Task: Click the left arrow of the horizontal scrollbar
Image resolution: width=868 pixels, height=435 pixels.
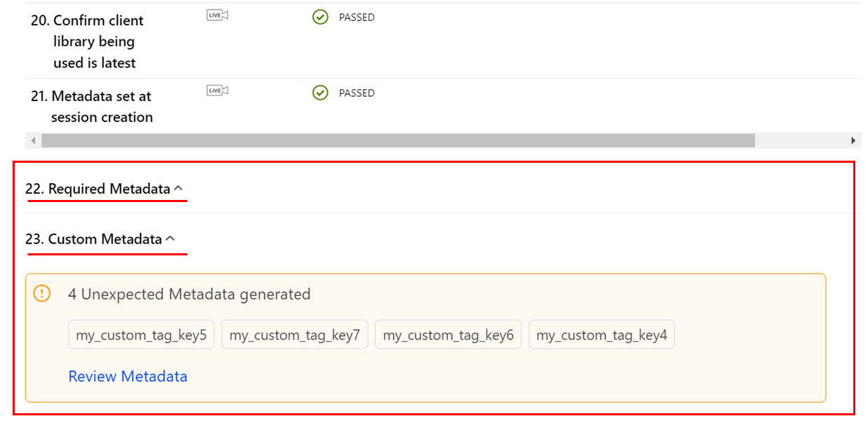Action: (x=33, y=140)
